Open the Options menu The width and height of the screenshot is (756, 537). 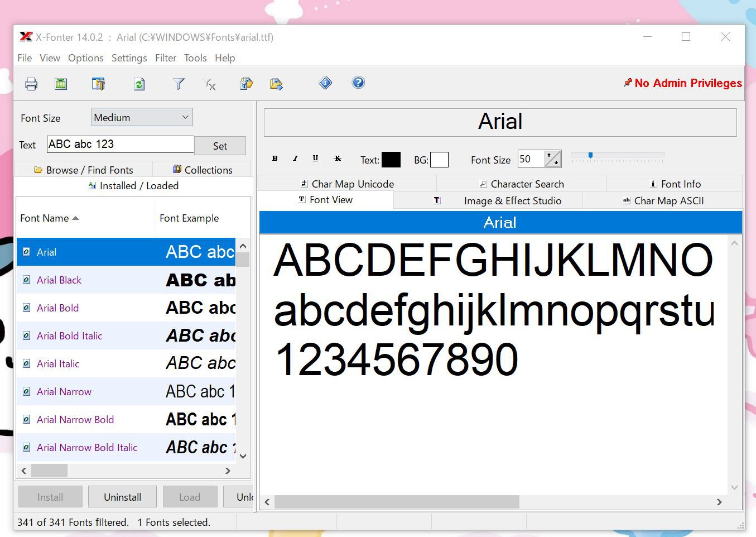[x=86, y=57]
